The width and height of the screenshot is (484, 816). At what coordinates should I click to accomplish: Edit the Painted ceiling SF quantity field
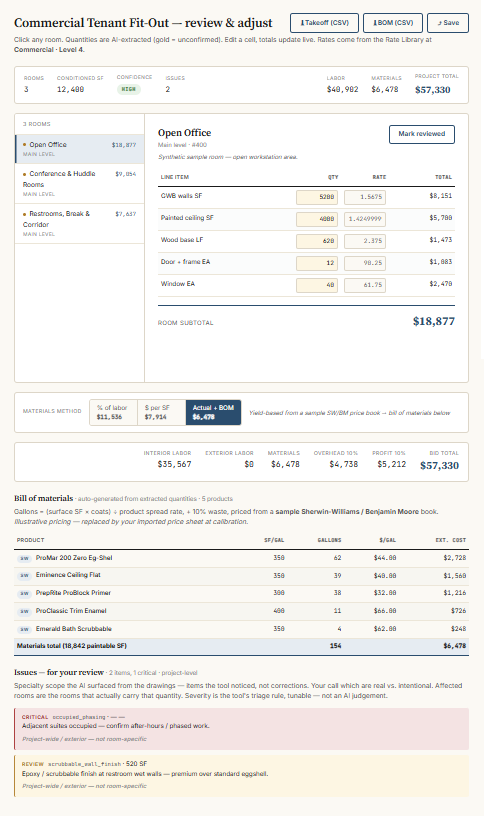(317, 219)
